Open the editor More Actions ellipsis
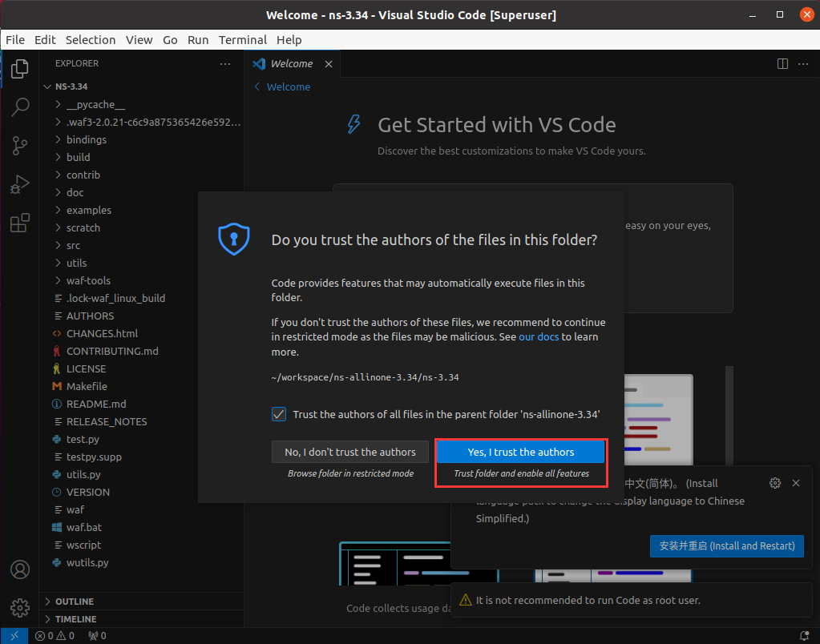Image resolution: width=820 pixels, height=644 pixels. point(804,63)
